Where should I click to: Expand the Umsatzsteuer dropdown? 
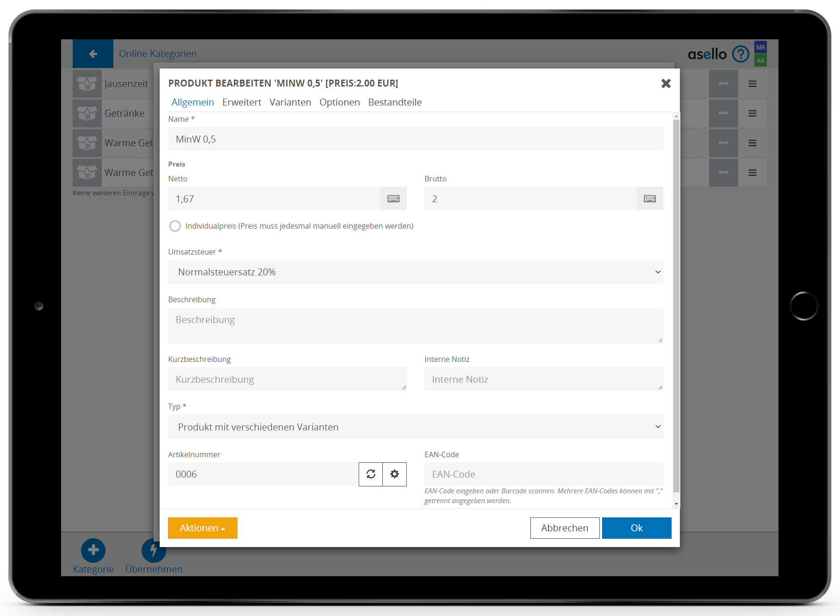(x=415, y=272)
